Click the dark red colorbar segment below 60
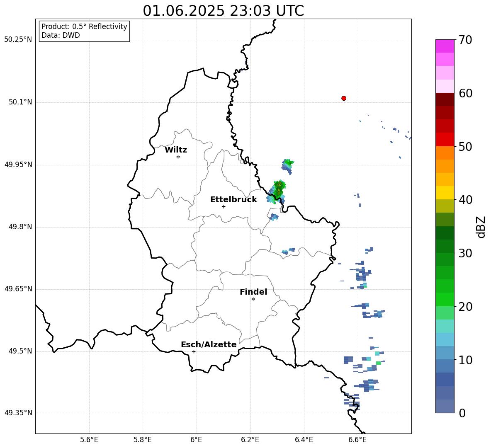Image resolution: width=491 pixels, height=448 pixels. point(445,99)
